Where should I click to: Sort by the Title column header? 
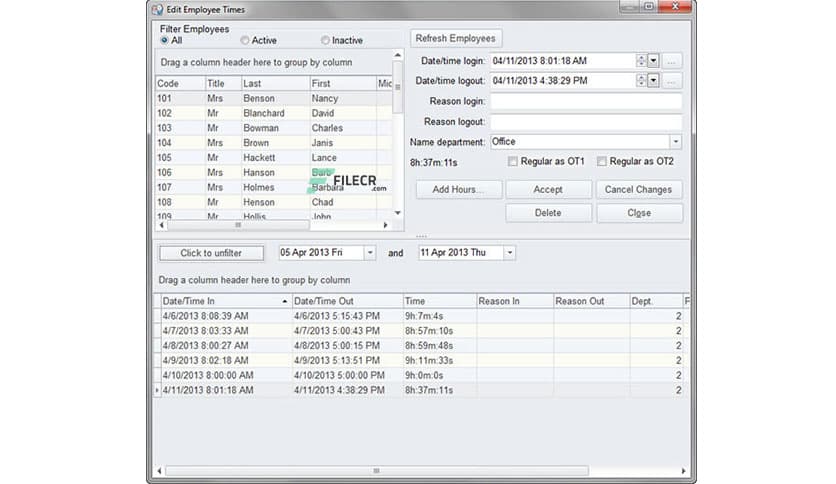(223, 84)
